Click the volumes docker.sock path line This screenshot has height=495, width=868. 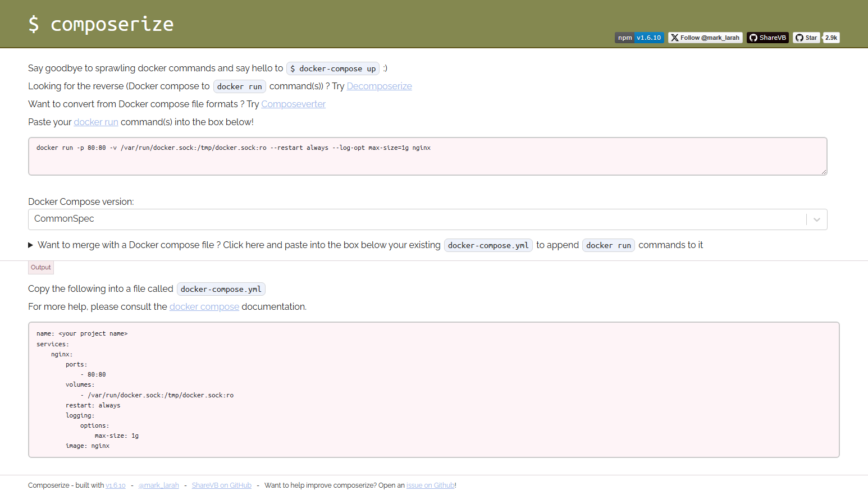[x=157, y=395]
